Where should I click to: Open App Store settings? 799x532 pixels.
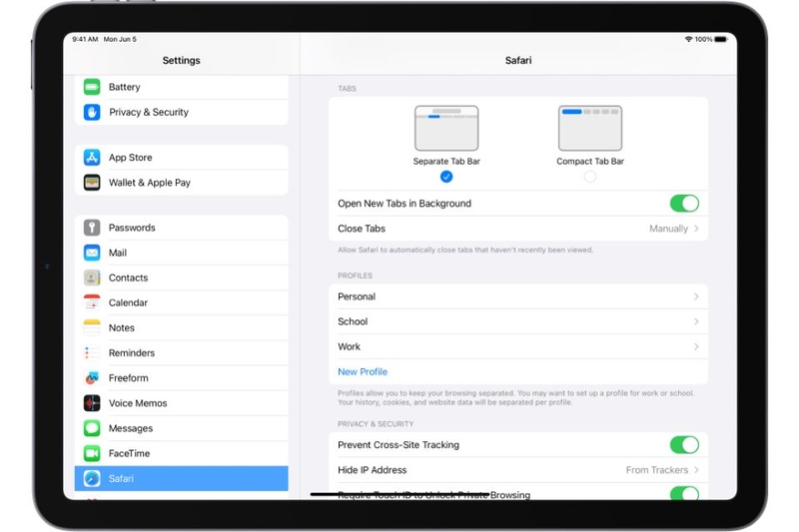[182, 158]
